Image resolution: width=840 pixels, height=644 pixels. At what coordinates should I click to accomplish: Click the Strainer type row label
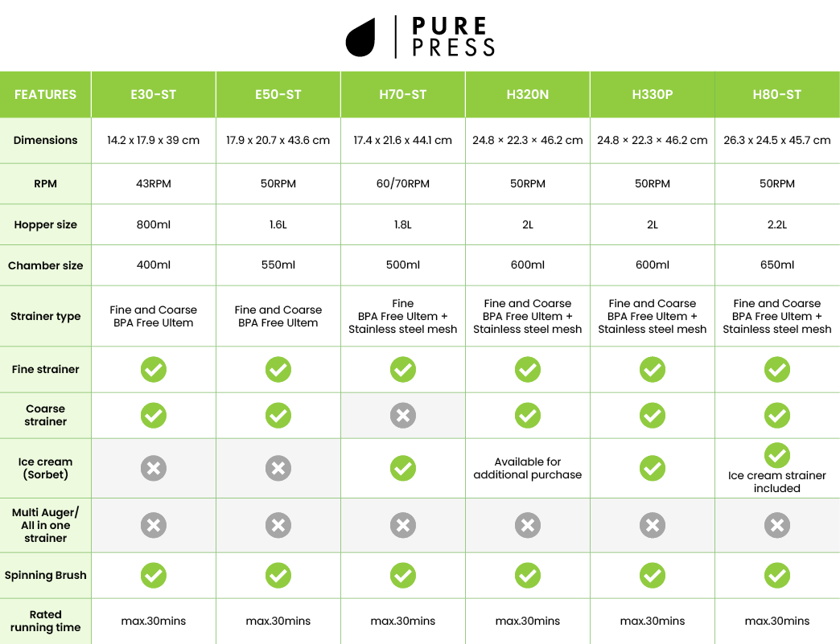tap(46, 317)
